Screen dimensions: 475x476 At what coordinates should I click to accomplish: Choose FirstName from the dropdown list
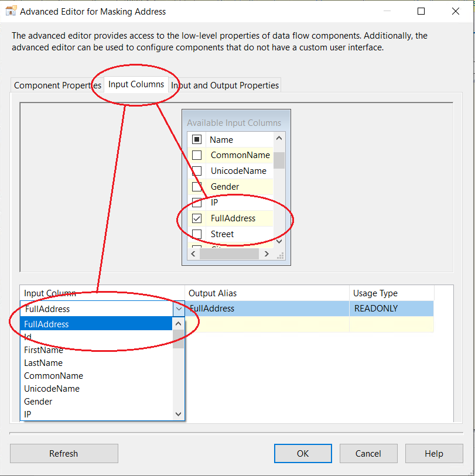click(43, 350)
